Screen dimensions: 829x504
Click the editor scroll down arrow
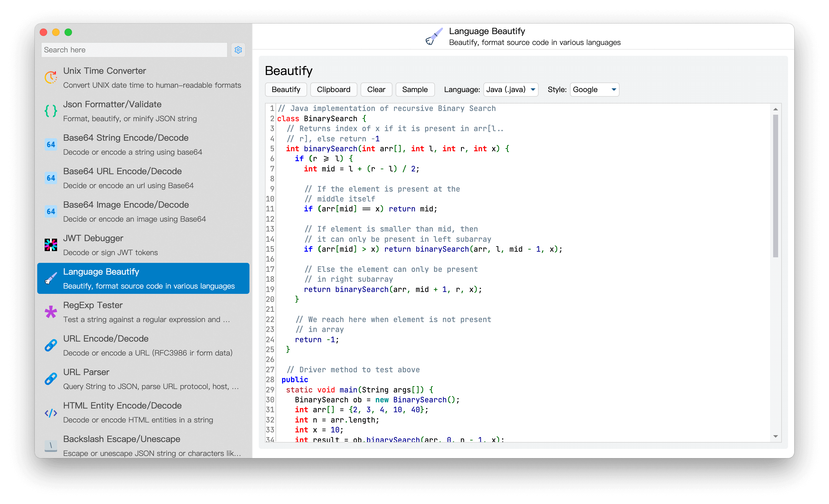pos(776,436)
